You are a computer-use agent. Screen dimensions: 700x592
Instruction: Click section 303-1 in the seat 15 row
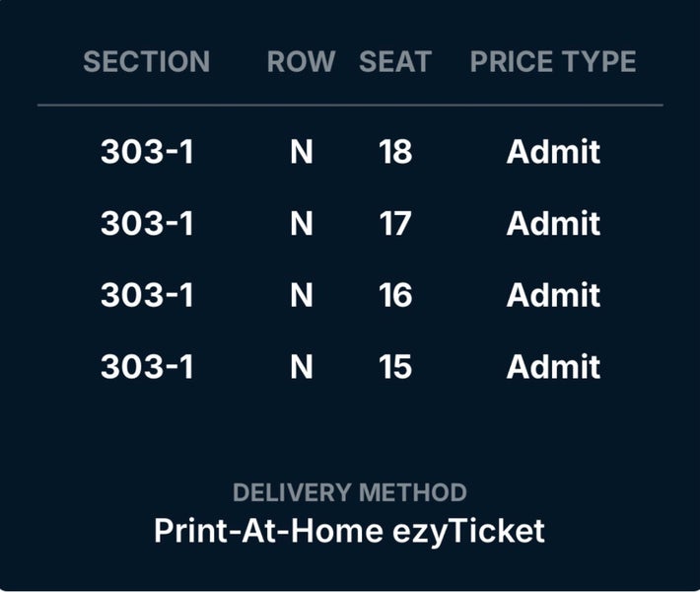pos(147,367)
